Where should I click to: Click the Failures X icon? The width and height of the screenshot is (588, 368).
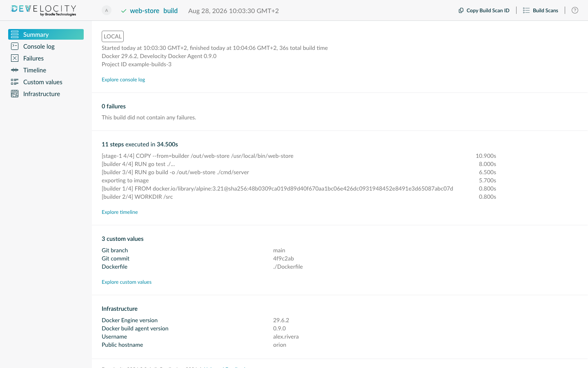[x=15, y=58]
